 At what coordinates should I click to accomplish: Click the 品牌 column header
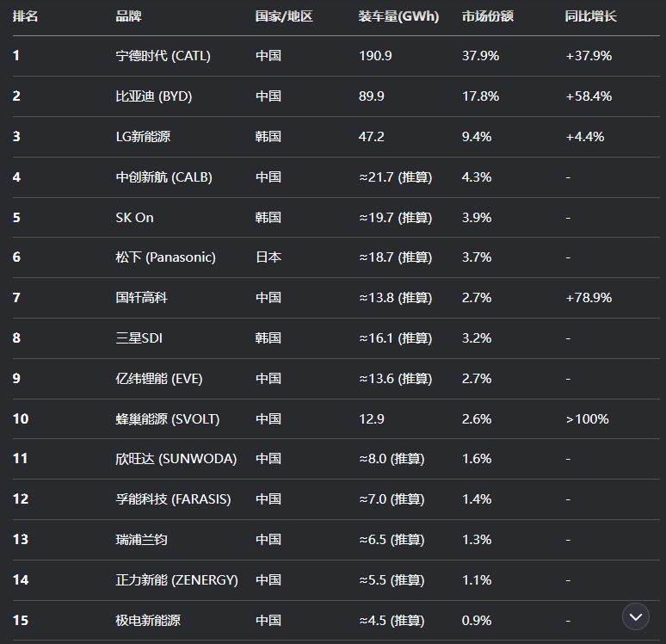click(x=128, y=16)
